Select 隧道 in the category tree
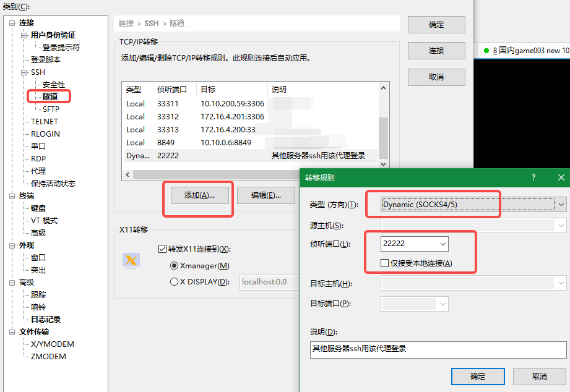 tap(50, 96)
